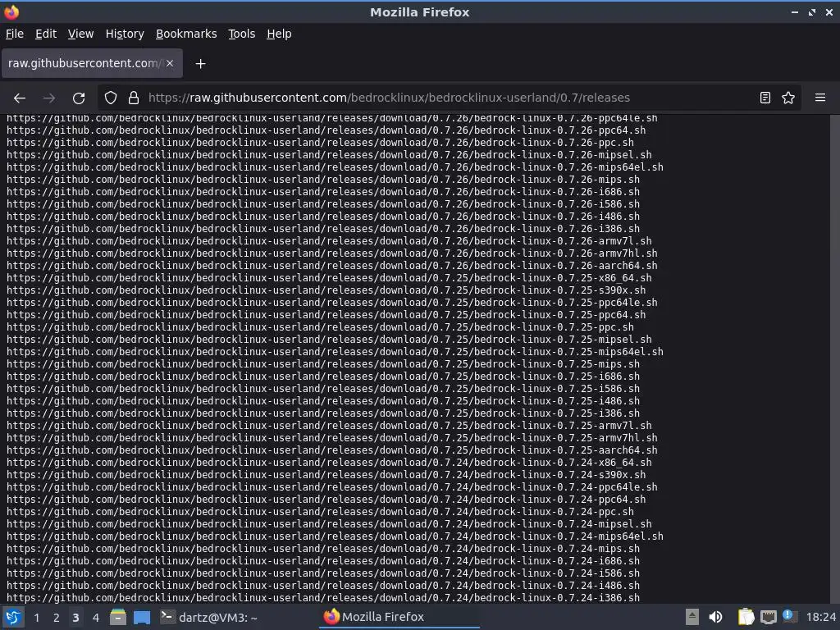Image resolution: width=840 pixels, height=630 pixels.
Task: Click the 0.7.25-aarch64.sh URL line
Action: pos(331,450)
